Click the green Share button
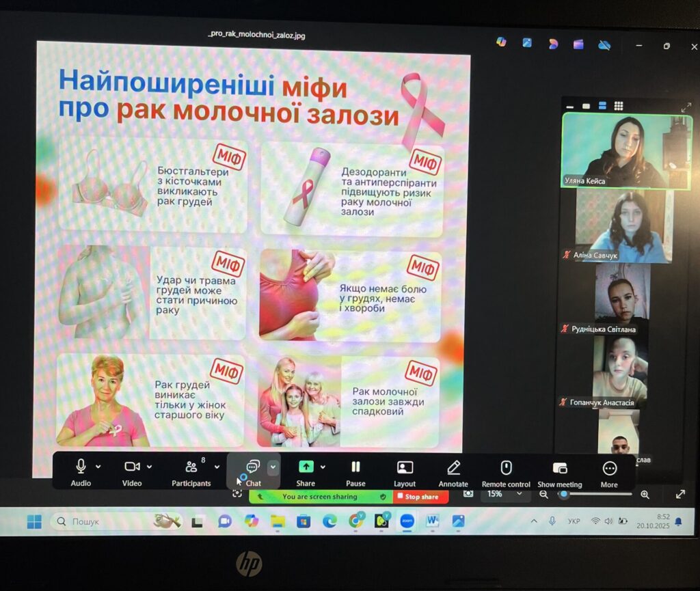The height and width of the screenshot is (591, 700). (306, 467)
